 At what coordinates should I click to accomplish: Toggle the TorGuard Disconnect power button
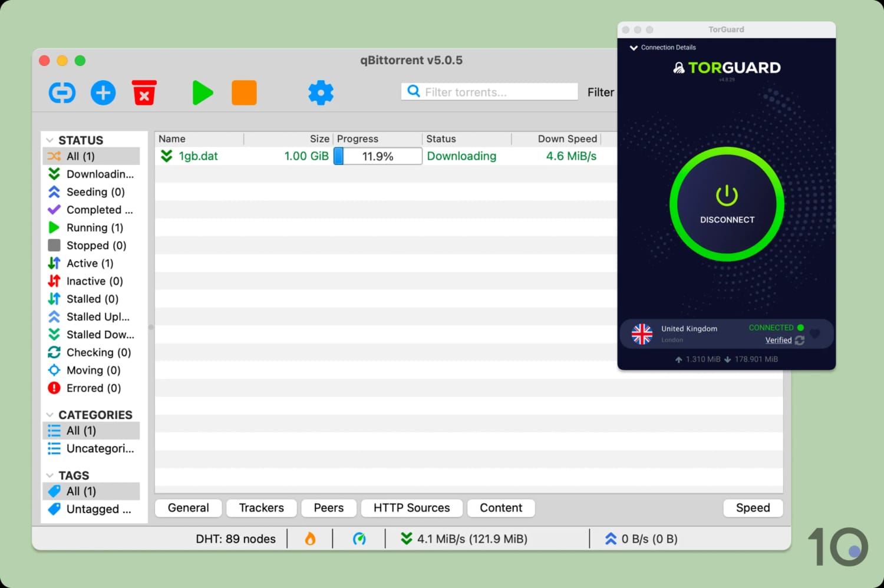click(726, 204)
